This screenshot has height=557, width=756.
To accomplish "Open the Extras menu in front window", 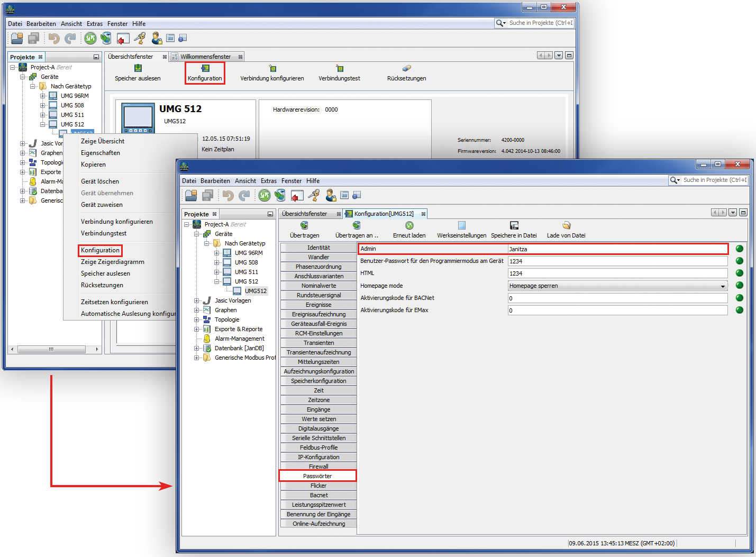I will click(268, 181).
